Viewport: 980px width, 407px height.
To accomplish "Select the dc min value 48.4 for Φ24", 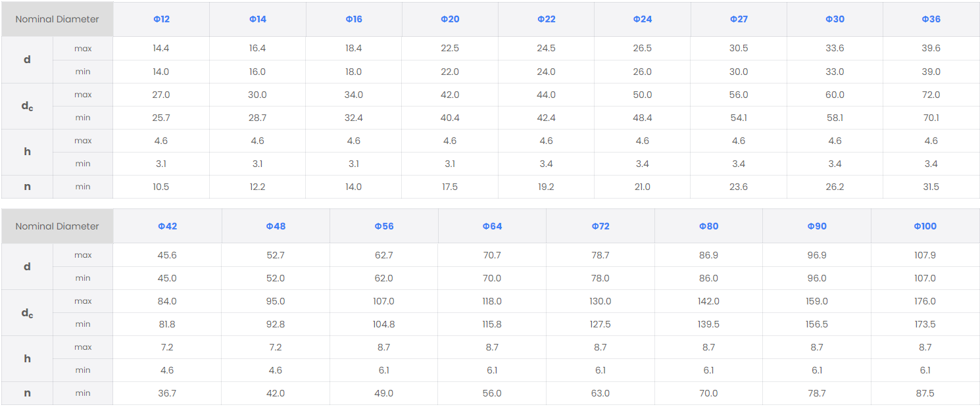I will click(x=643, y=118).
